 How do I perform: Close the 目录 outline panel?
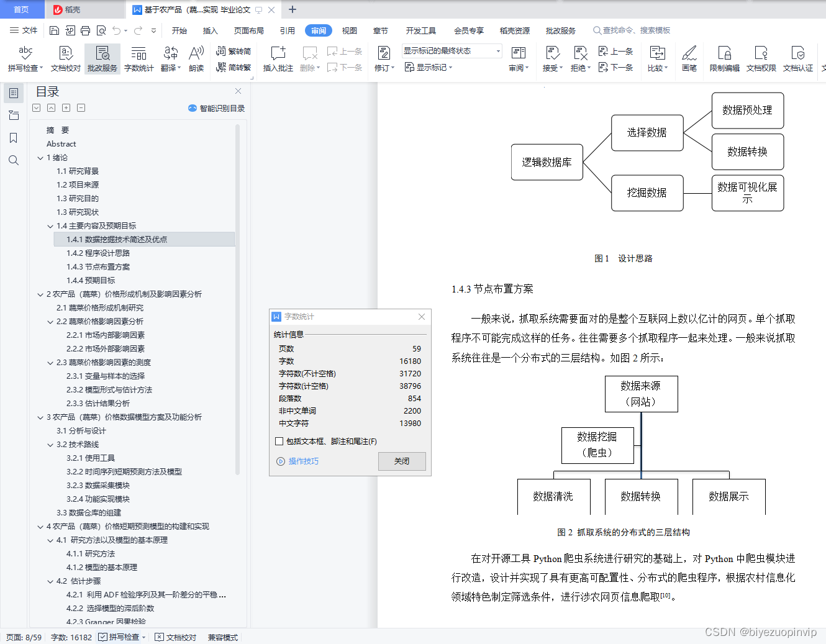[x=238, y=91]
